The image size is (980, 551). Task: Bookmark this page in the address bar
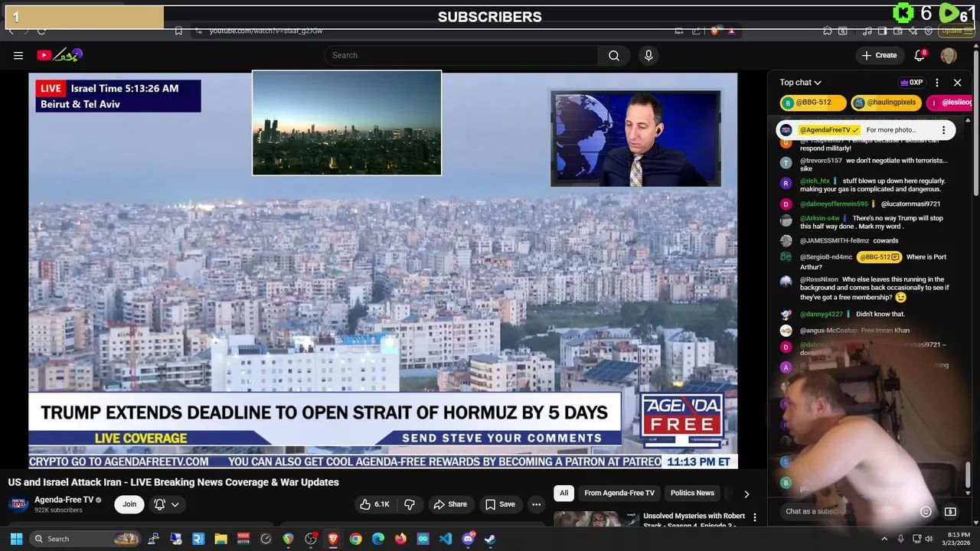[x=178, y=31]
